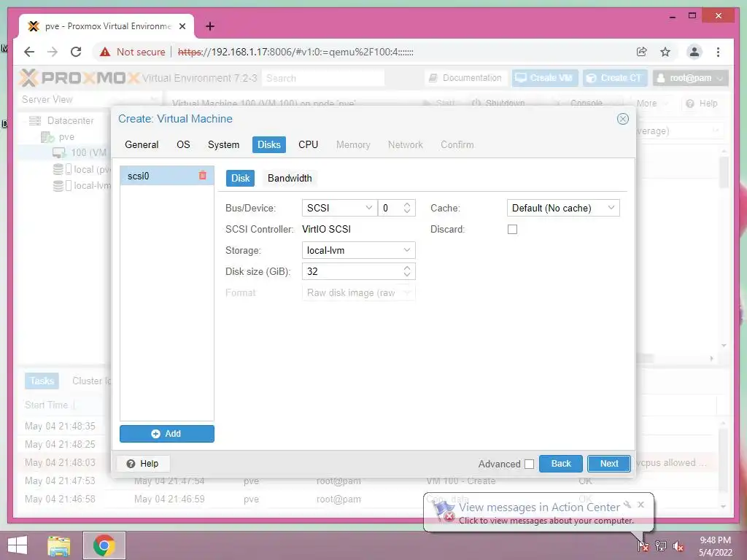Switch to the System tab
The height and width of the screenshot is (560, 747).
[223, 145]
